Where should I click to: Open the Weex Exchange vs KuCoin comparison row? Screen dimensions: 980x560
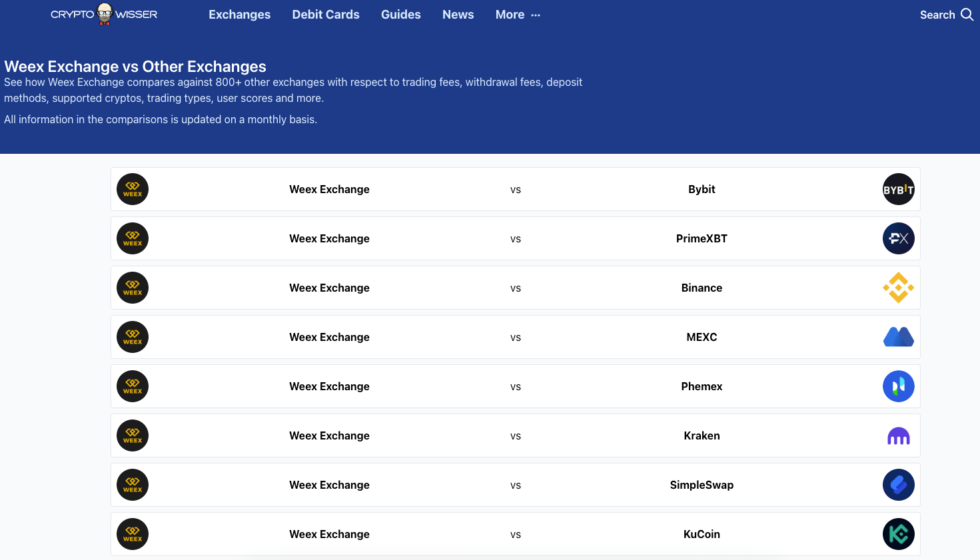(x=515, y=534)
